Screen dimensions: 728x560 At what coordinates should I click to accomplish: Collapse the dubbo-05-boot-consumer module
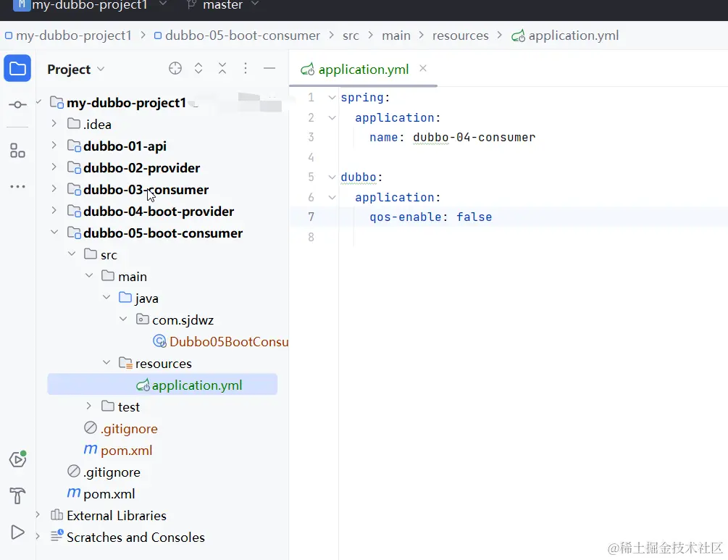pyautogui.click(x=54, y=232)
